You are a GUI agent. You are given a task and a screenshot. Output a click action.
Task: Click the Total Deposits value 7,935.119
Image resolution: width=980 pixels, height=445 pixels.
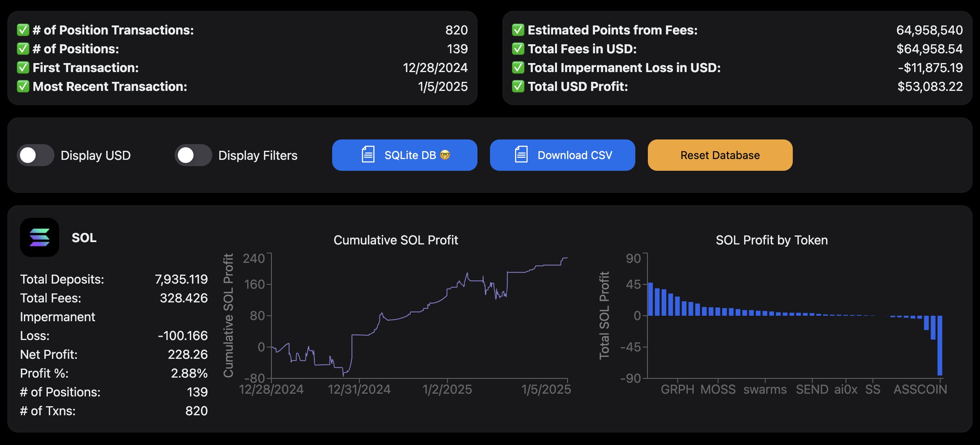click(x=181, y=279)
